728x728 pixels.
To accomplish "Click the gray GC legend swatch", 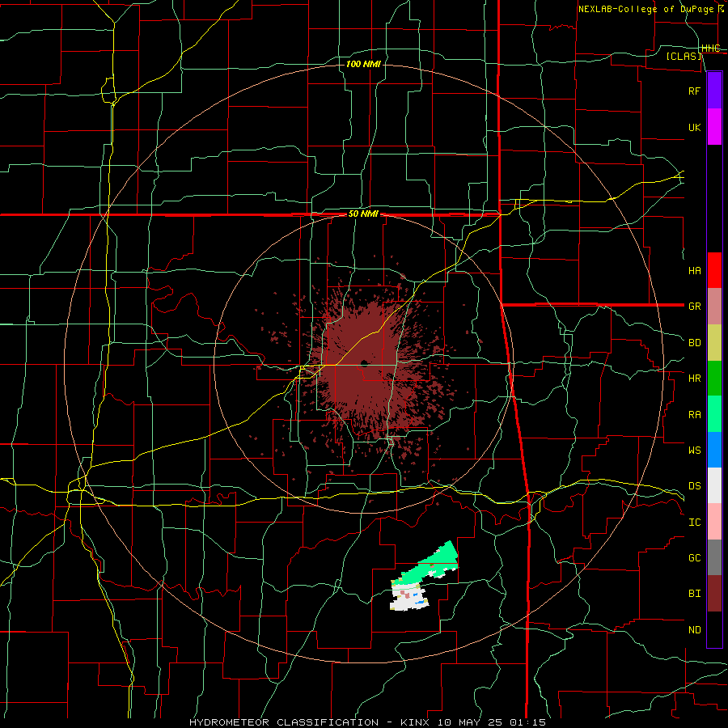I will (714, 557).
